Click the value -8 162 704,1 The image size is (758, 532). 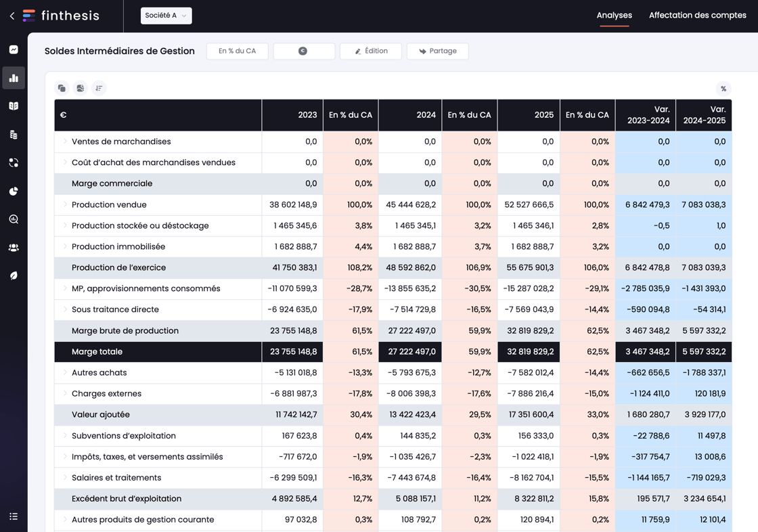[532, 478]
